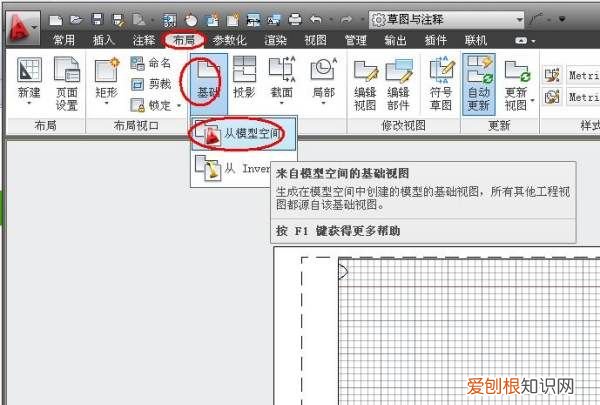The image size is (600, 405).
Task: Open the AutoCAD application menu button
Action: (x=23, y=29)
